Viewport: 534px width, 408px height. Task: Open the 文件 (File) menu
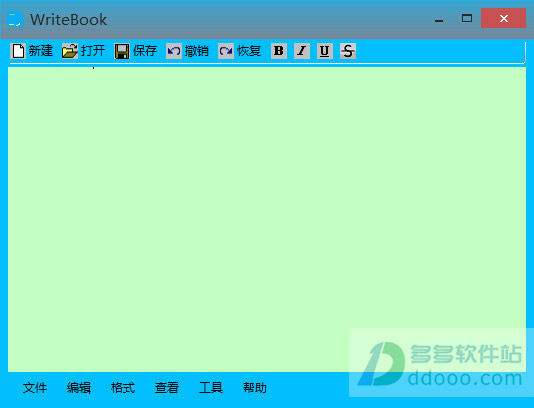(x=35, y=388)
